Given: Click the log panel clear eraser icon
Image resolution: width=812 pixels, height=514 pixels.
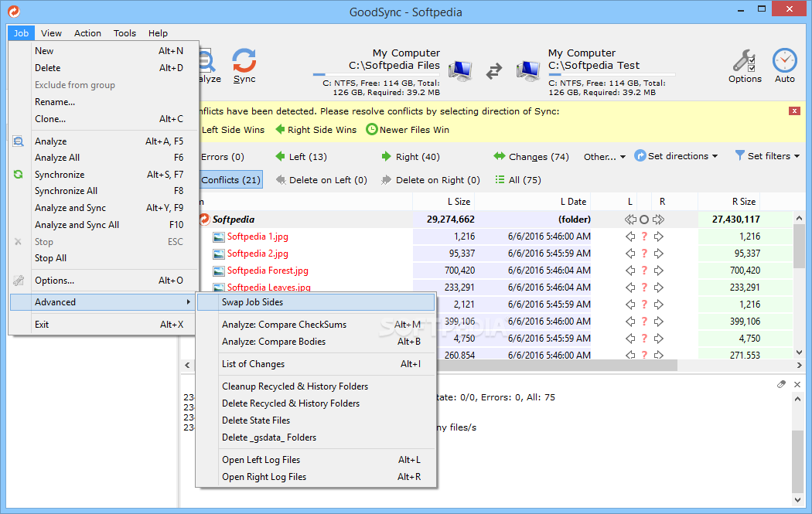Looking at the screenshot, I should click(781, 384).
